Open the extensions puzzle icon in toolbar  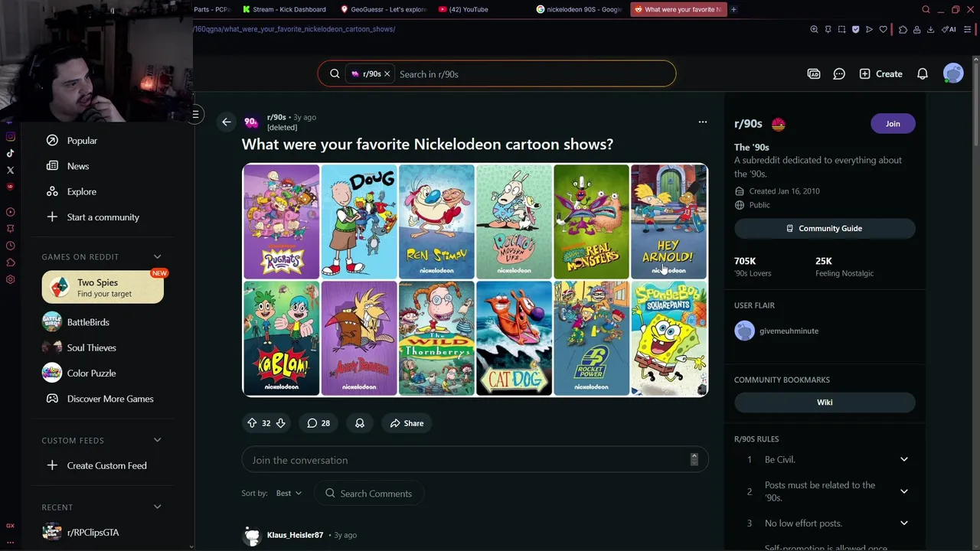tap(903, 29)
